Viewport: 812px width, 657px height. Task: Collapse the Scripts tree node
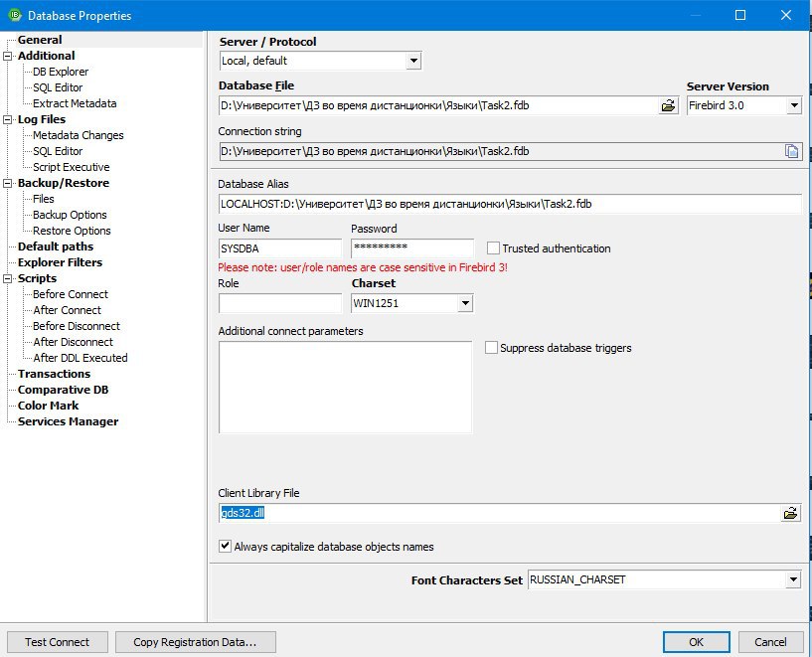pos(7,278)
